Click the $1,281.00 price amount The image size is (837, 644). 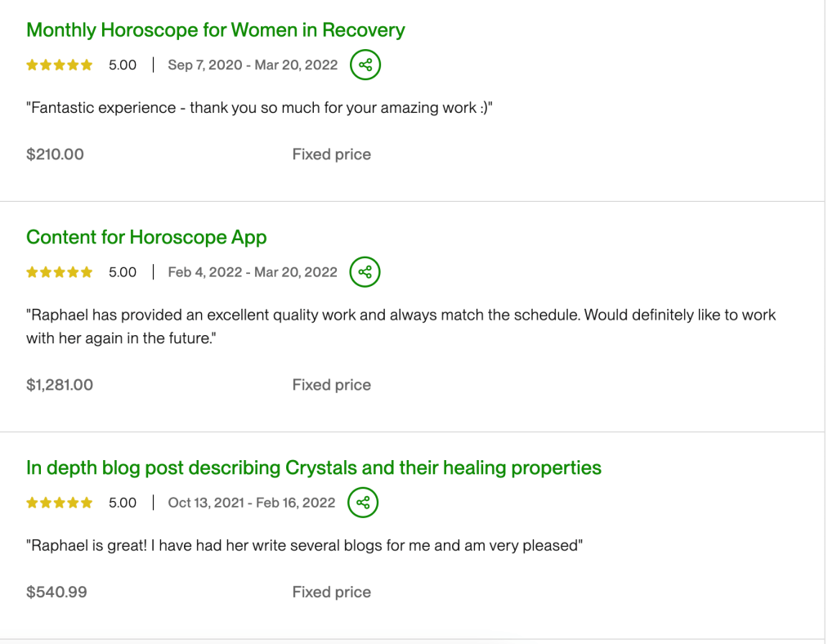60,385
